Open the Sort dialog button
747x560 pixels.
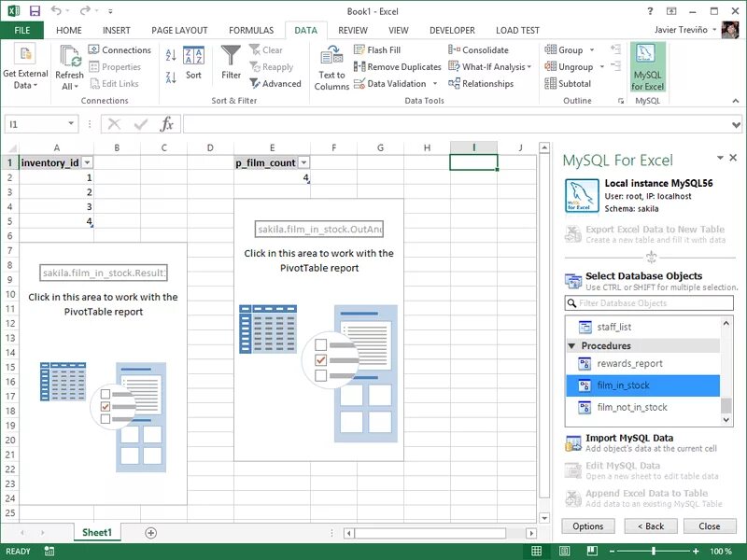coord(193,63)
